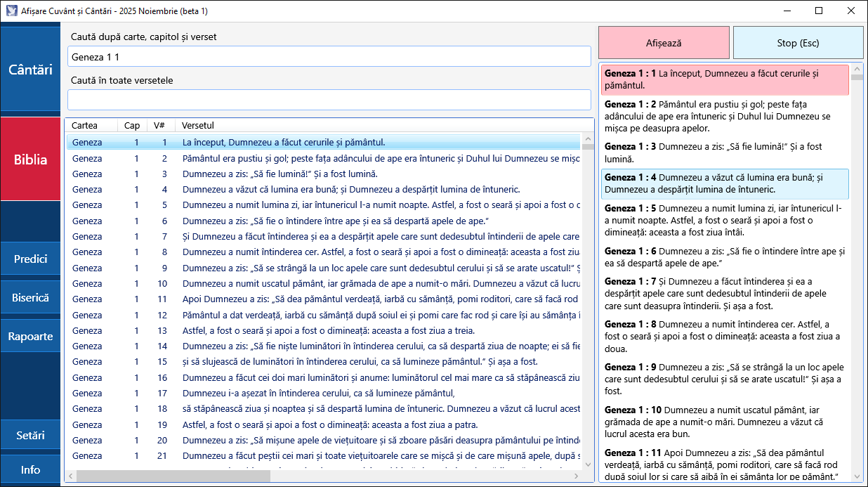
Task: Open the Biserică panel
Action: pyautogui.click(x=30, y=297)
